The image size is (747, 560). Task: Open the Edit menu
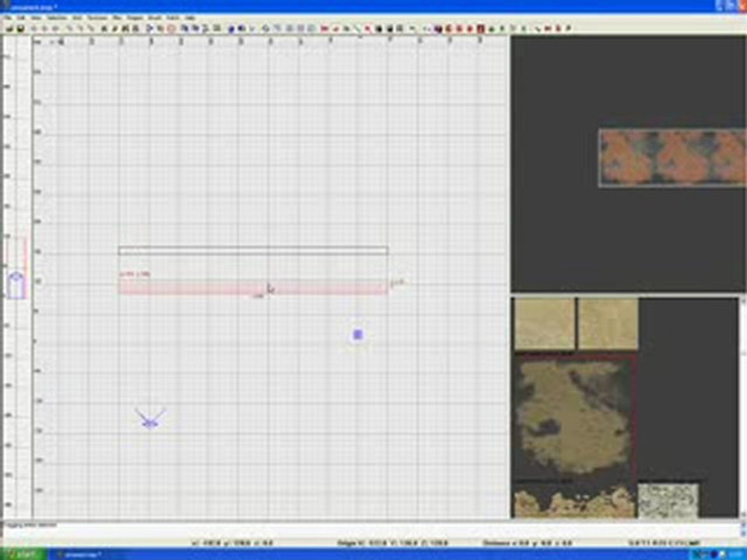point(21,18)
